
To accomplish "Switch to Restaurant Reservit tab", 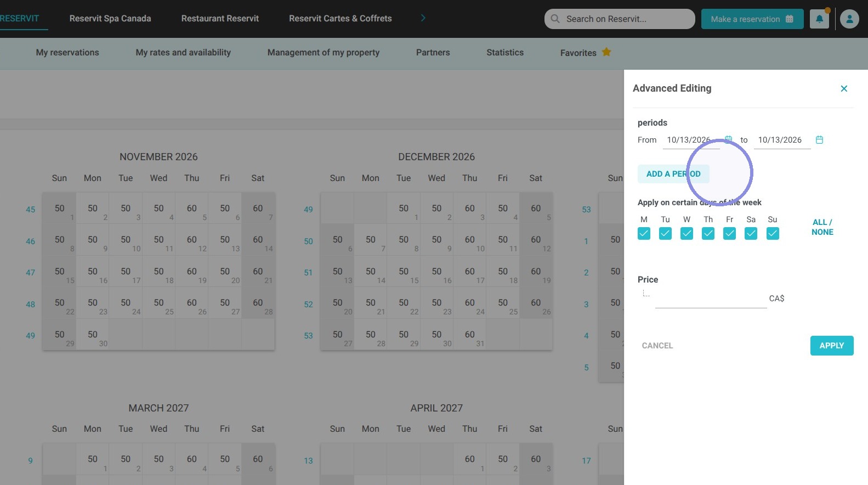I will (x=220, y=18).
